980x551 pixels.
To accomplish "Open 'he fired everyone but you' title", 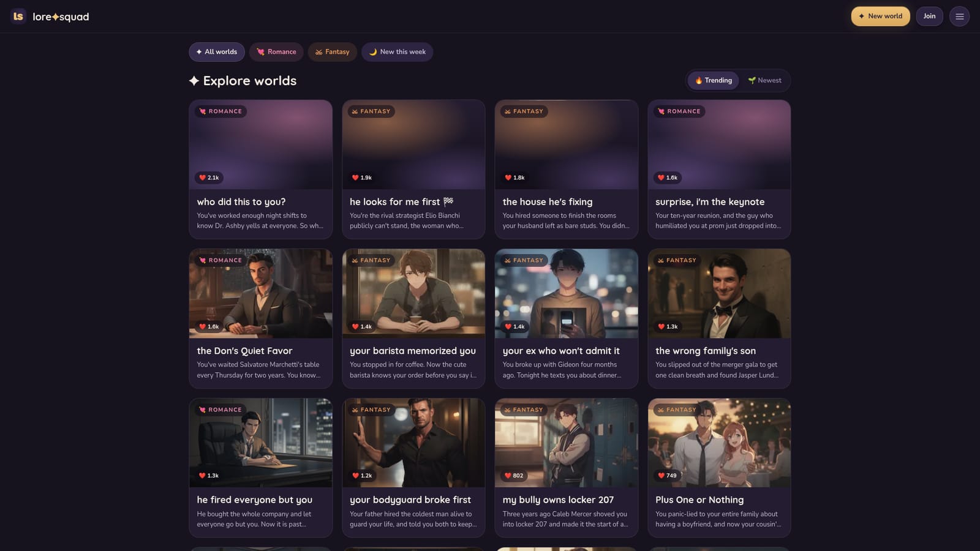I will (x=255, y=500).
